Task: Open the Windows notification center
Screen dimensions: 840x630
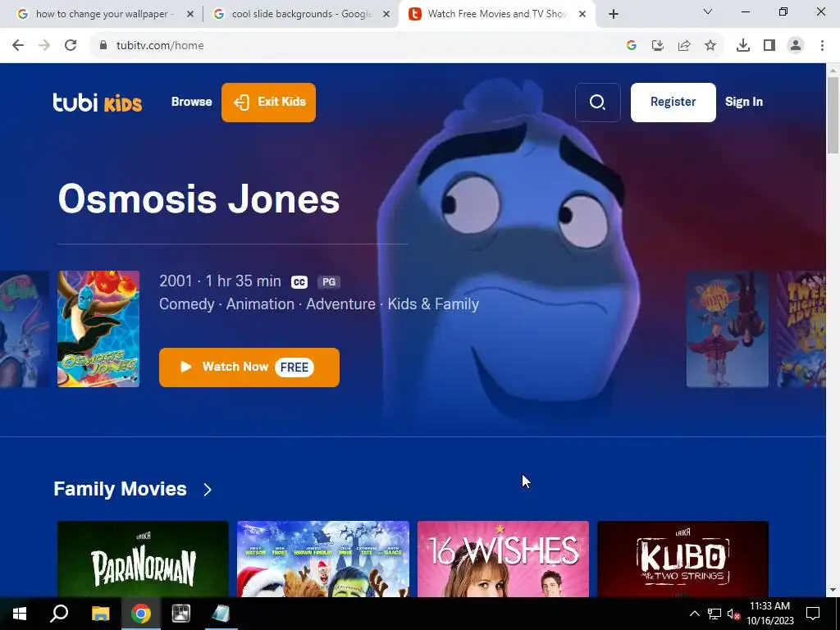Action: [813, 614]
